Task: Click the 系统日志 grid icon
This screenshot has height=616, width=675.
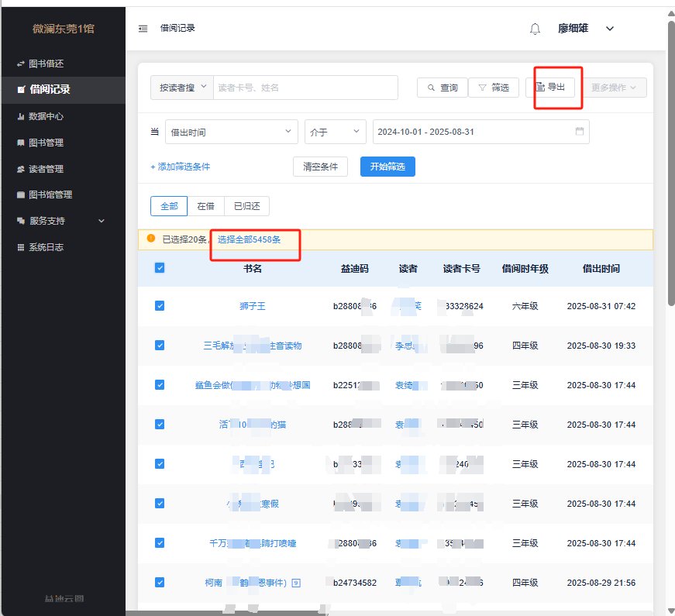Action: (21, 247)
